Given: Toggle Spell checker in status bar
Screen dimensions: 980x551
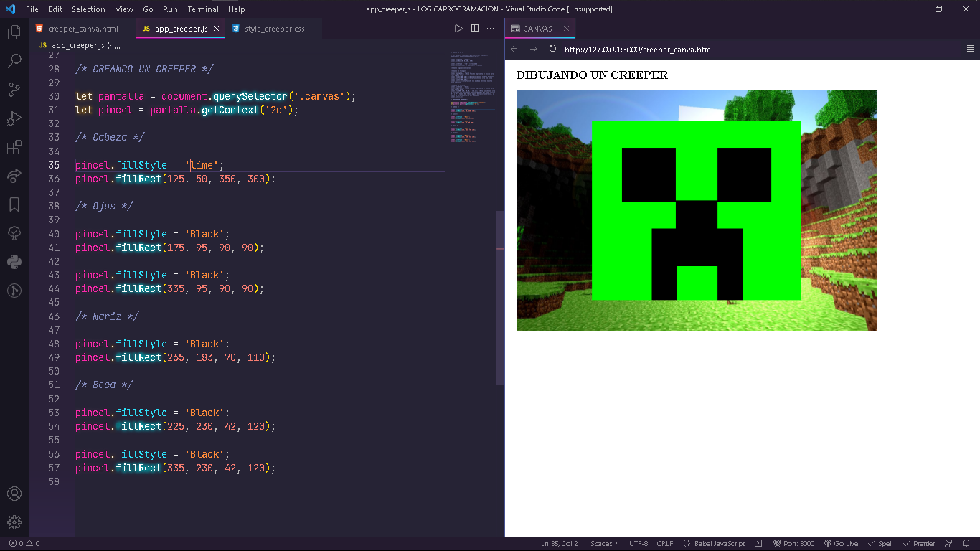Looking at the screenshot, I should tap(880, 544).
